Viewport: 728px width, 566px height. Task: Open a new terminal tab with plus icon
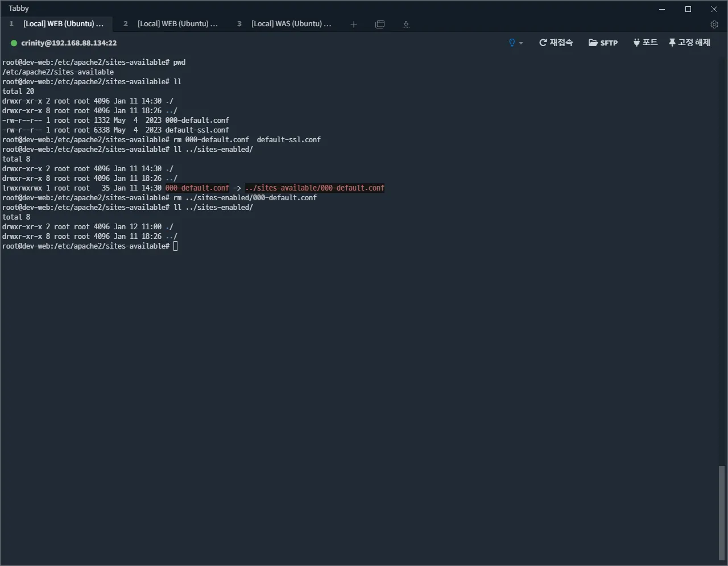coord(354,24)
